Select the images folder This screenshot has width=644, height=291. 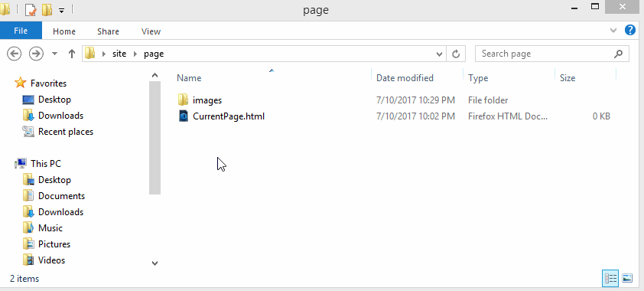tap(207, 100)
